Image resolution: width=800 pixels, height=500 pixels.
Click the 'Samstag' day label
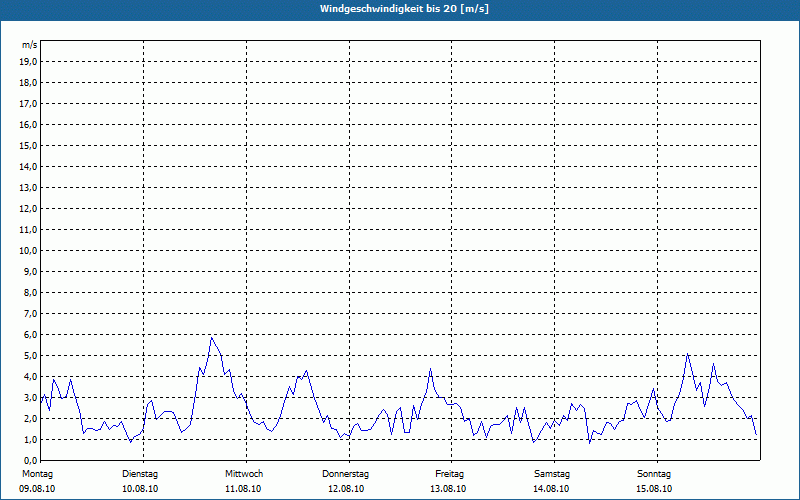(x=552, y=474)
